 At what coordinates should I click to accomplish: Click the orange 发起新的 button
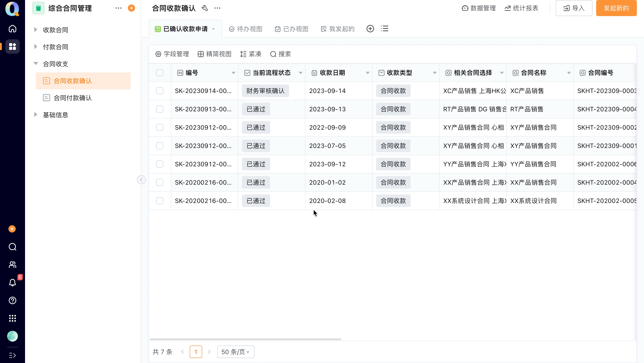pyautogui.click(x=616, y=8)
